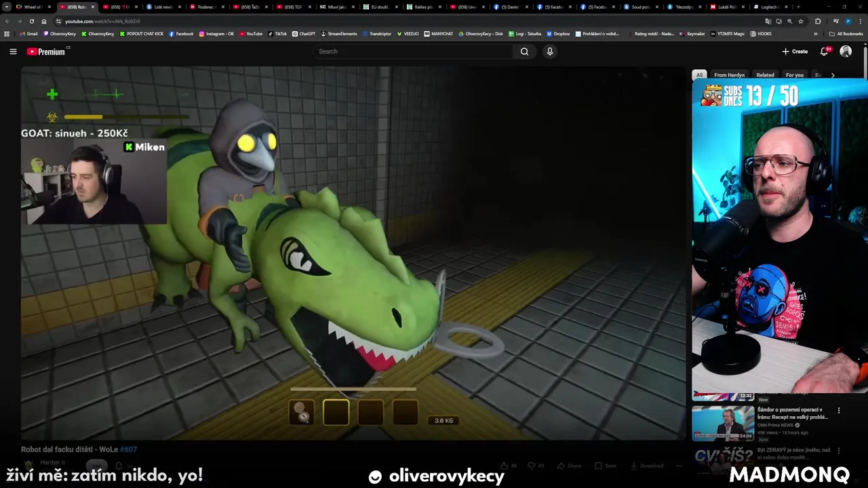Image resolution: width=868 pixels, height=488 pixels.
Task: Start voice search with the microphone icon
Action: click(550, 52)
